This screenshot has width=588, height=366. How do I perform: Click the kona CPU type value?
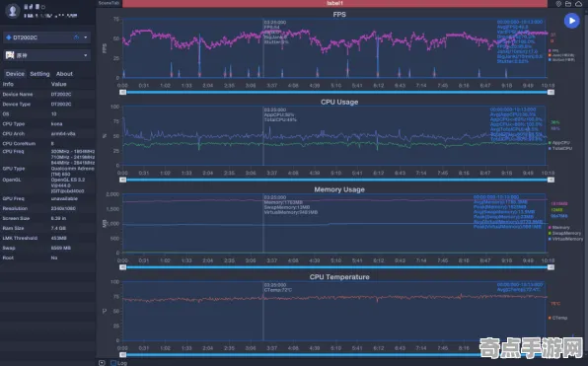pos(56,123)
